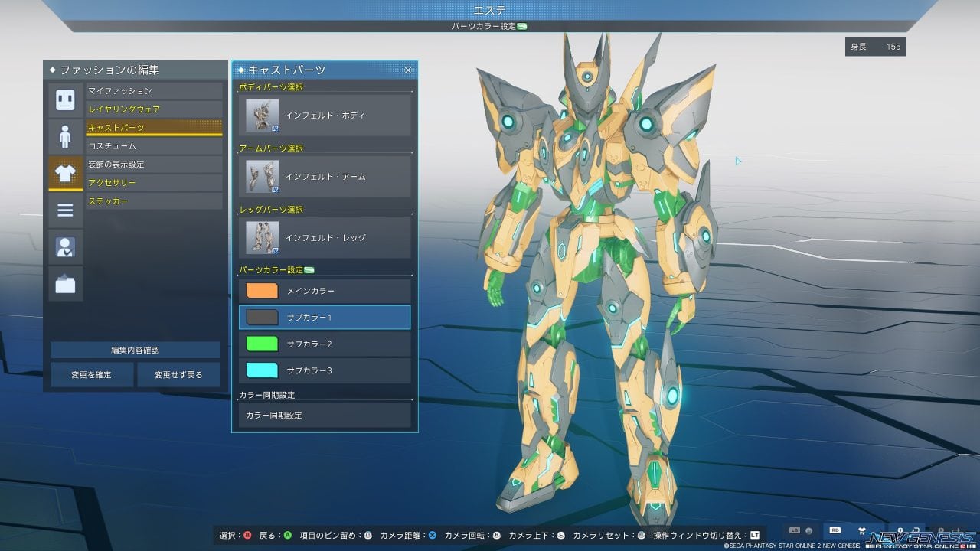Click the カメラ距離 hint in bottom bar
This screenshot has width=980, height=551.
coord(407,535)
